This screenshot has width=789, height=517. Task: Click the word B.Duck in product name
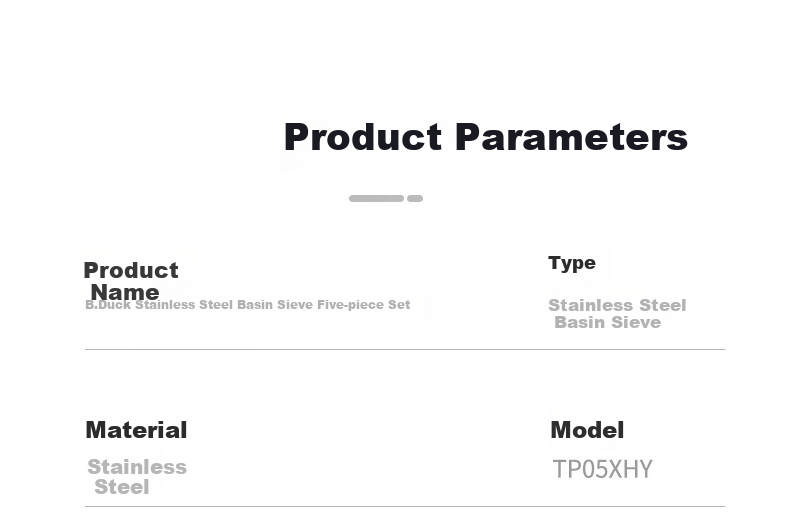(x=108, y=305)
